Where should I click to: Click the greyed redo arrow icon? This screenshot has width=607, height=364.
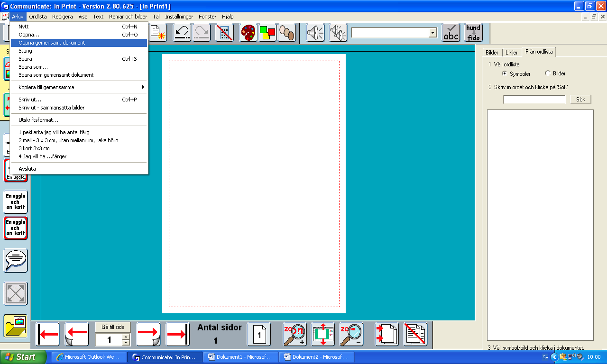[x=202, y=33]
